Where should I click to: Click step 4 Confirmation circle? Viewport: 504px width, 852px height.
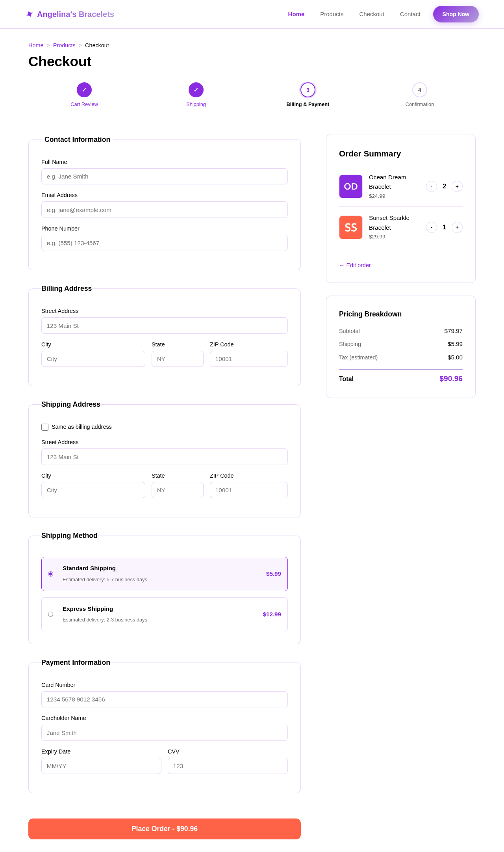pos(420,90)
